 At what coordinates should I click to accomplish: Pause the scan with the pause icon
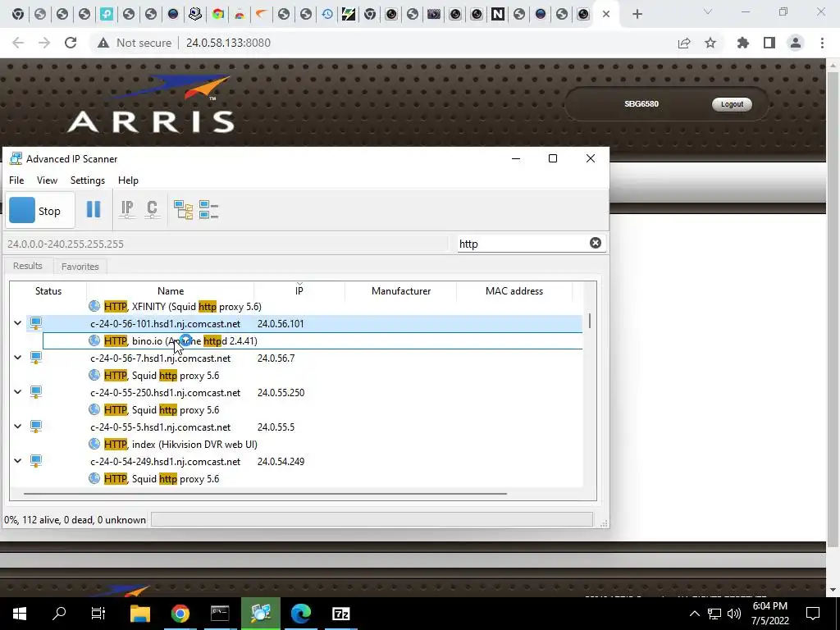coord(94,209)
